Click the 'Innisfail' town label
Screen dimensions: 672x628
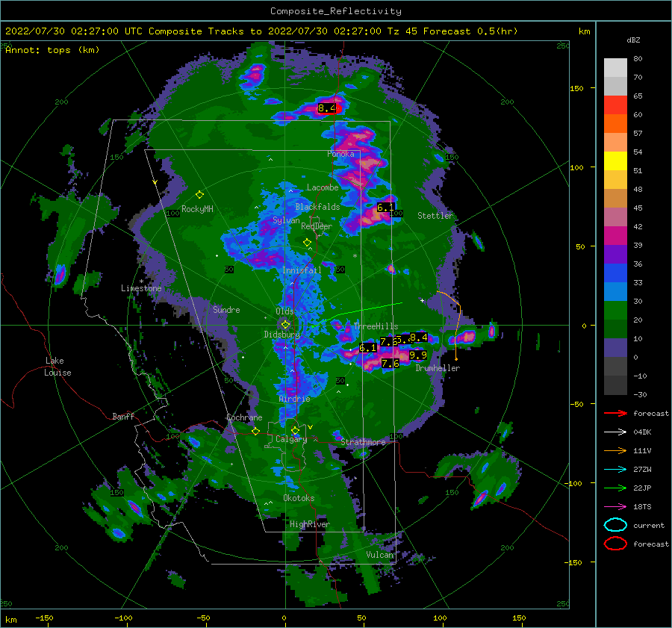pyautogui.click(x=302, y=270)
